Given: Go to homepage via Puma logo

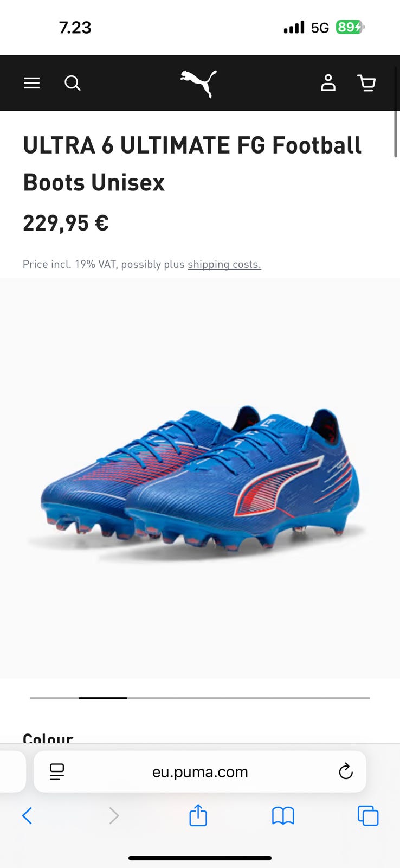Looking at the screenshot, I should [199, 84].
